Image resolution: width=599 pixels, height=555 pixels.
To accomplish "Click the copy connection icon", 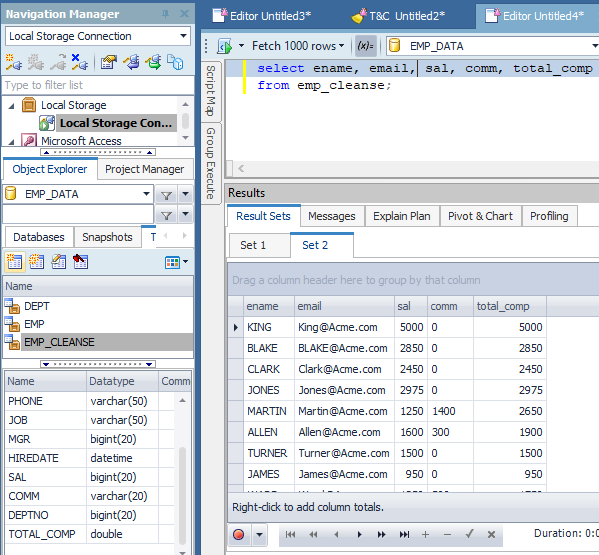I will pos(175,62).
